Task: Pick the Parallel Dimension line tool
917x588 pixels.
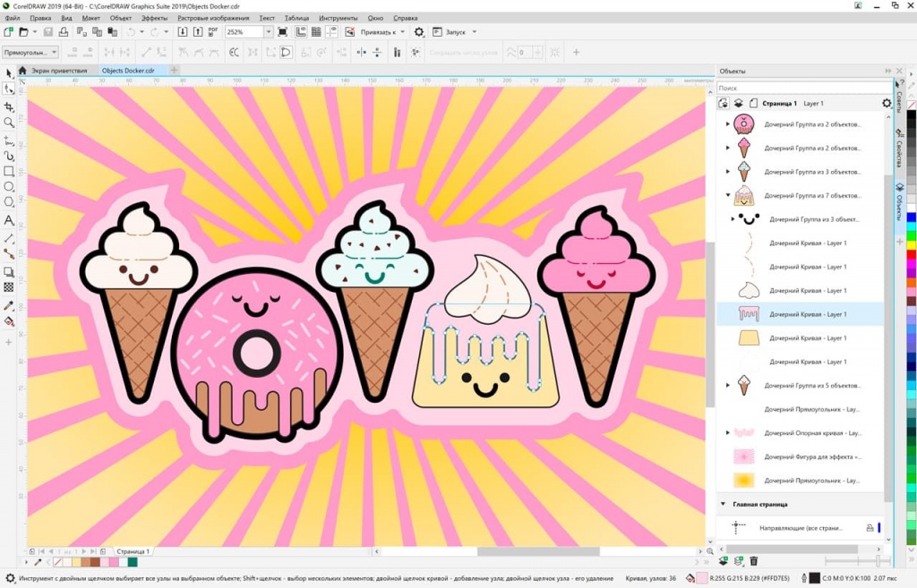Action: coord(8,238)
